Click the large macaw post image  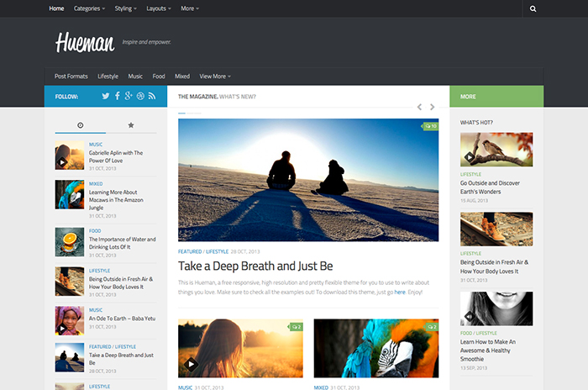click(376, 348)
